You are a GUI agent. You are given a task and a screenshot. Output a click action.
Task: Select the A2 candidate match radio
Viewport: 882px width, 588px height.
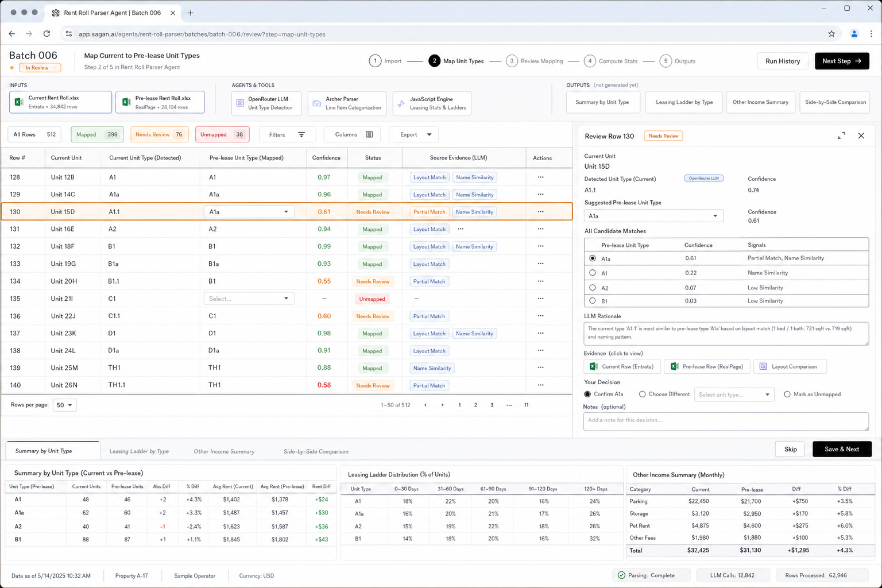tap(593, 287)
